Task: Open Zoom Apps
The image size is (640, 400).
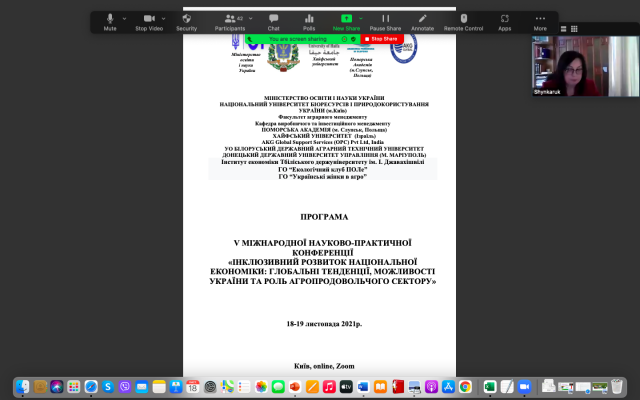Action: (x=504, y=22)
